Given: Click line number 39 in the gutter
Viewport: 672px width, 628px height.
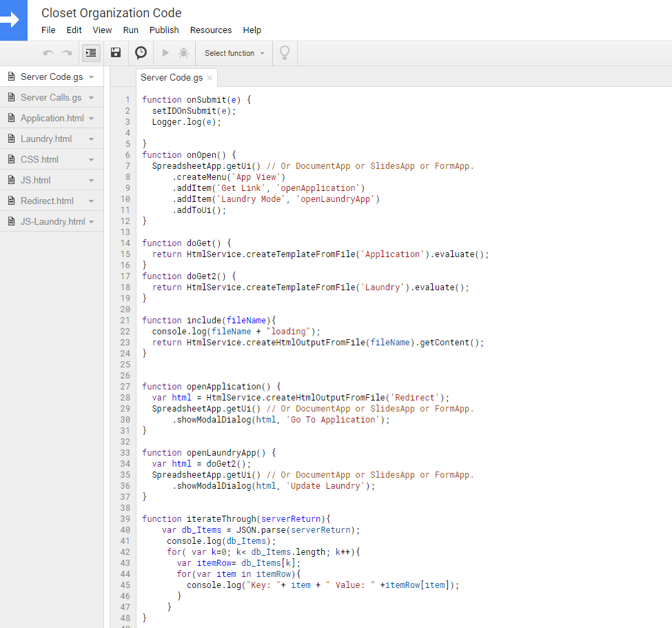Looking at the screenshot, I should coord(125,519).
